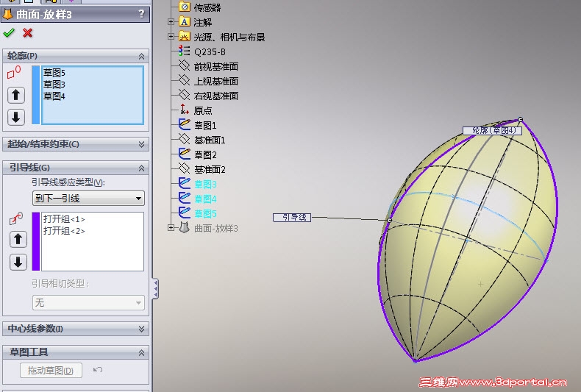
Task: Collapse the 轮廓(P) section
Action: click(x=141, y=57)
